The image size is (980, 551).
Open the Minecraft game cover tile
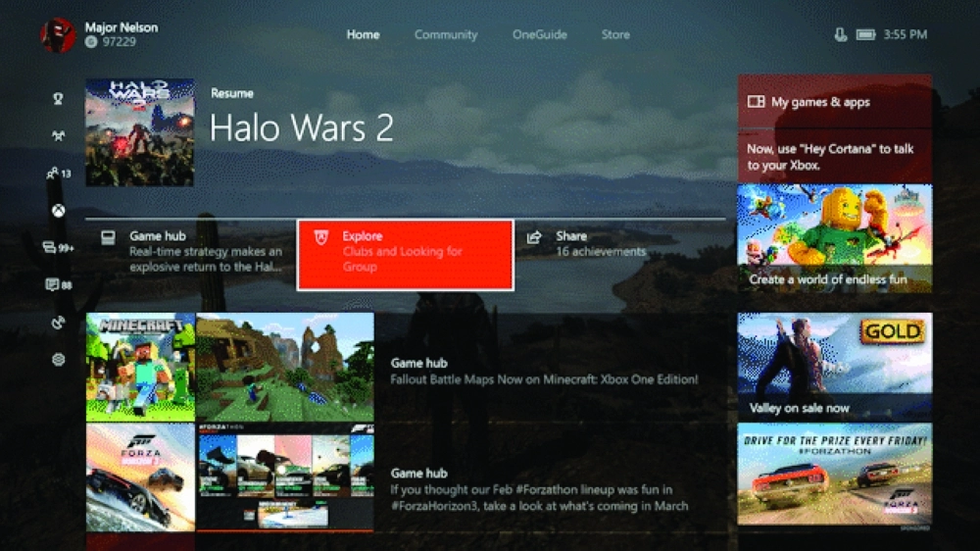[140, 367]
